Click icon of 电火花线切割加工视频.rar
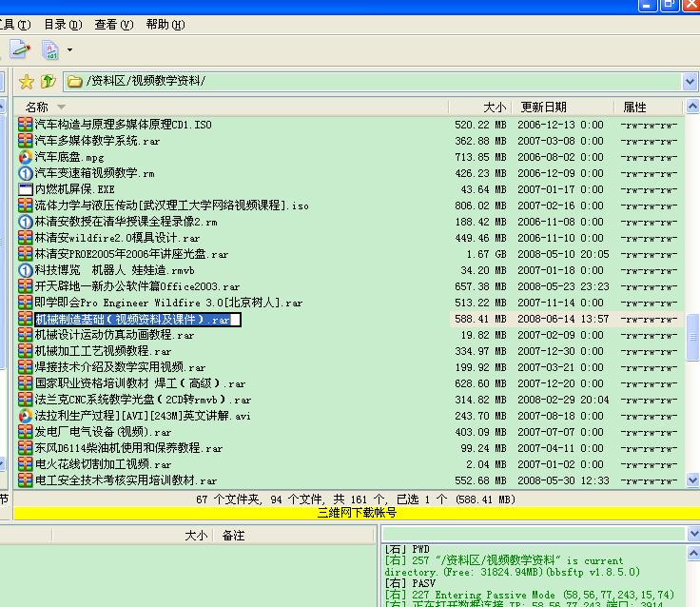This screenshot has height=607, width=700. click(26, 464)
